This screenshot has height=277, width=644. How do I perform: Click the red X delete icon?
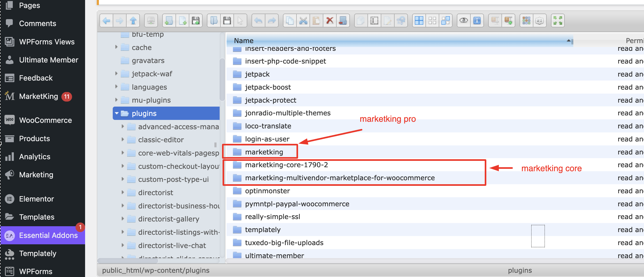tap(330, 20)
